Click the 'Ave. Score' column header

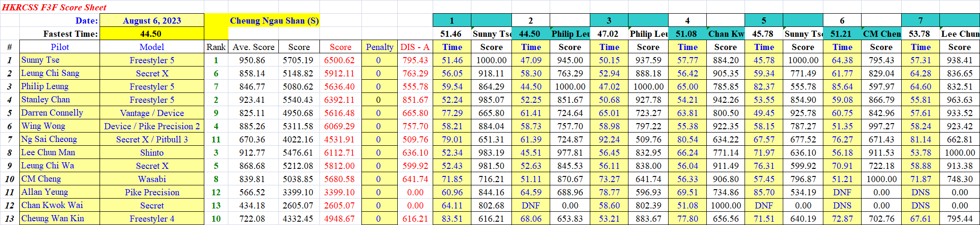click(x=253, y=47)
